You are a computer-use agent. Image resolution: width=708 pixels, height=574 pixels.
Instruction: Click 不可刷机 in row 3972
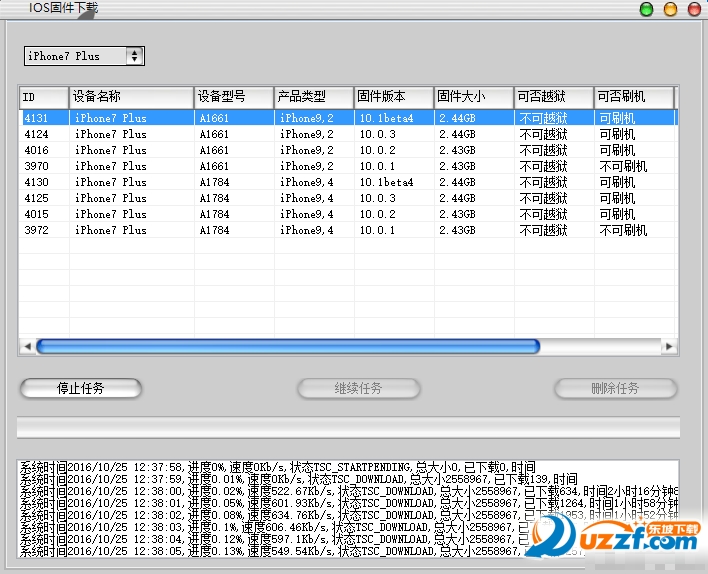click(623, 230)
